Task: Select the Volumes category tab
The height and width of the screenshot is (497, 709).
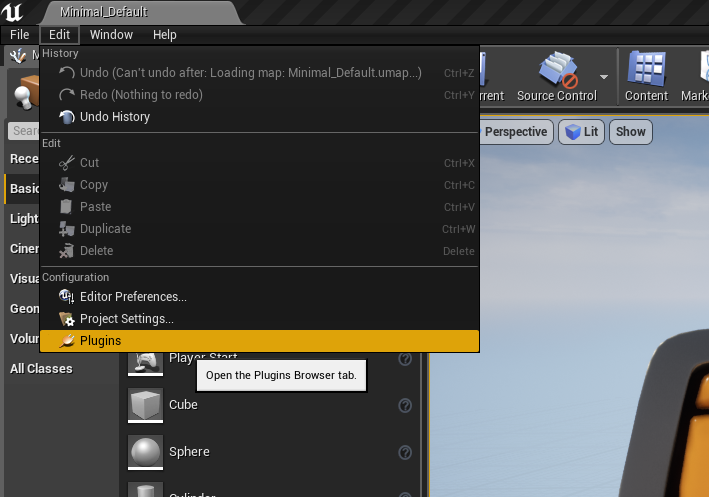Action: 23,339
